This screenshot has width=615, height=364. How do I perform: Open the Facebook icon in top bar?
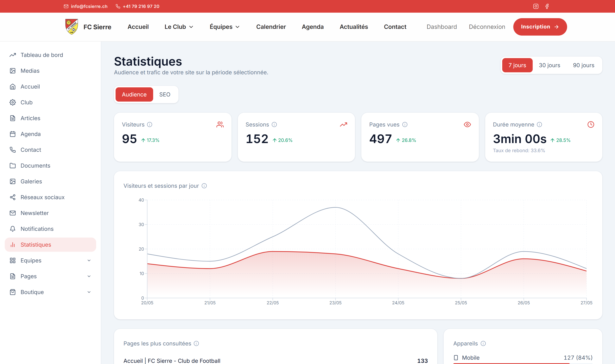click(547, 6)
